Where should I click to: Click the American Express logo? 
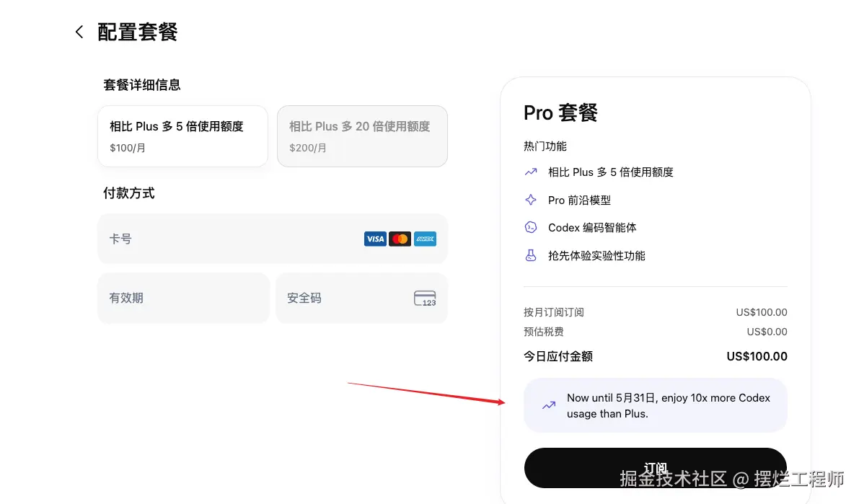(425, 239)
